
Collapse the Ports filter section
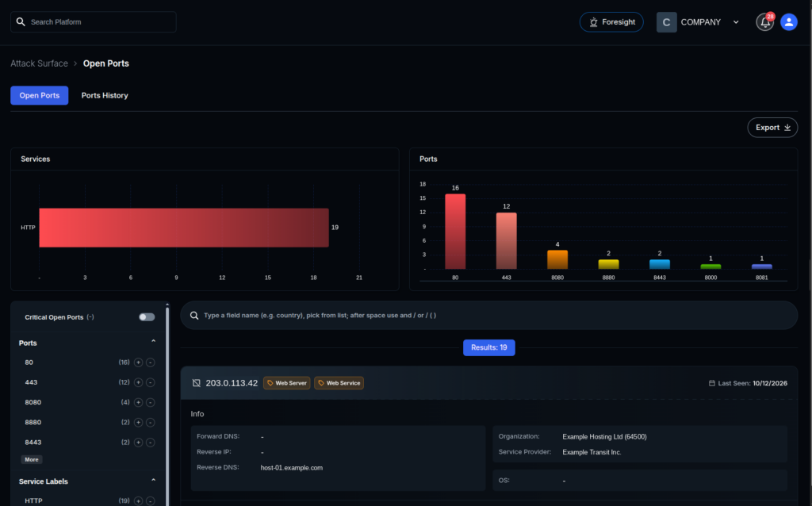pos(153,341)
